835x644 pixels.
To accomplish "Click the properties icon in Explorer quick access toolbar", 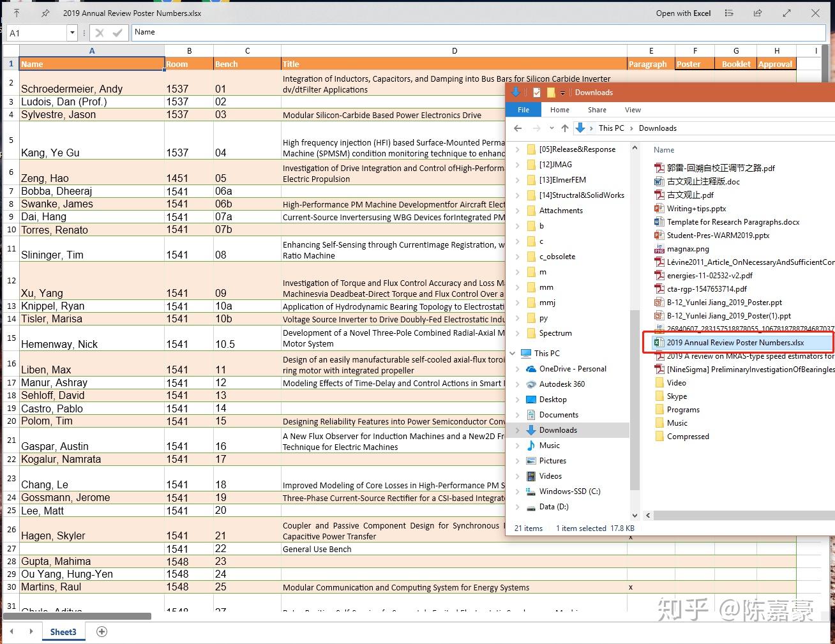I will pos(537,93).
